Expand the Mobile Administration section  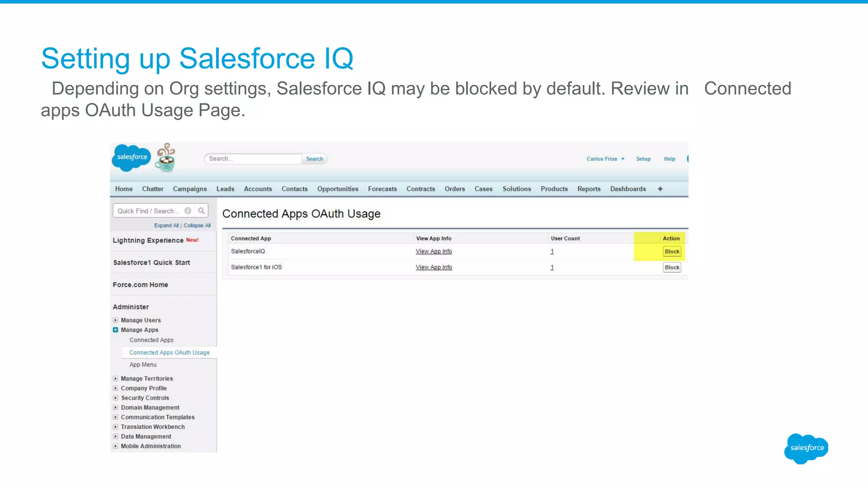point(115,446)
